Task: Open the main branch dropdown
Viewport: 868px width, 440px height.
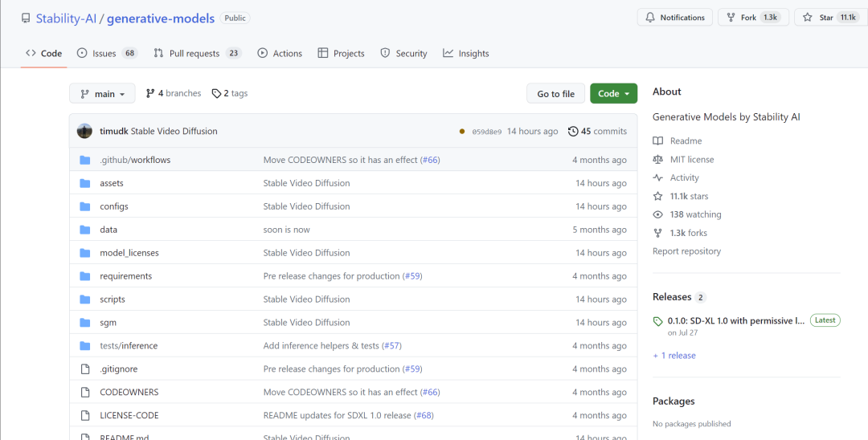Action: point(102,94)
